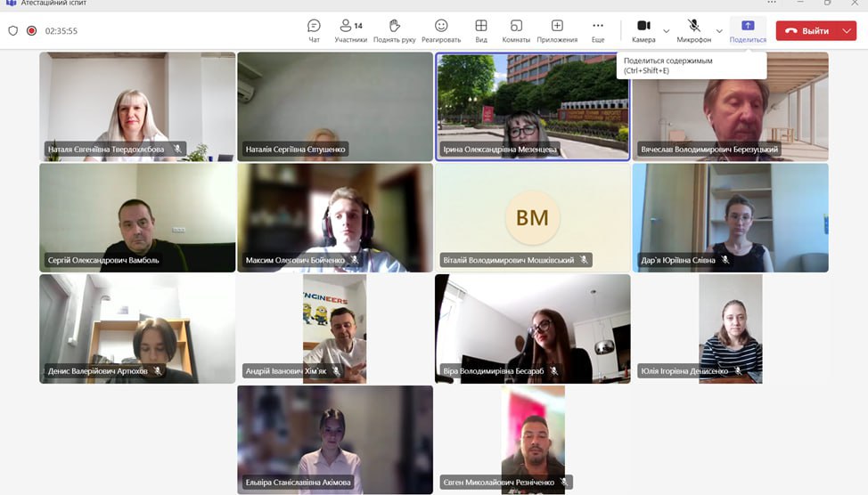
Task: Click the shield security icon
Action: click(x=12, y=30)
